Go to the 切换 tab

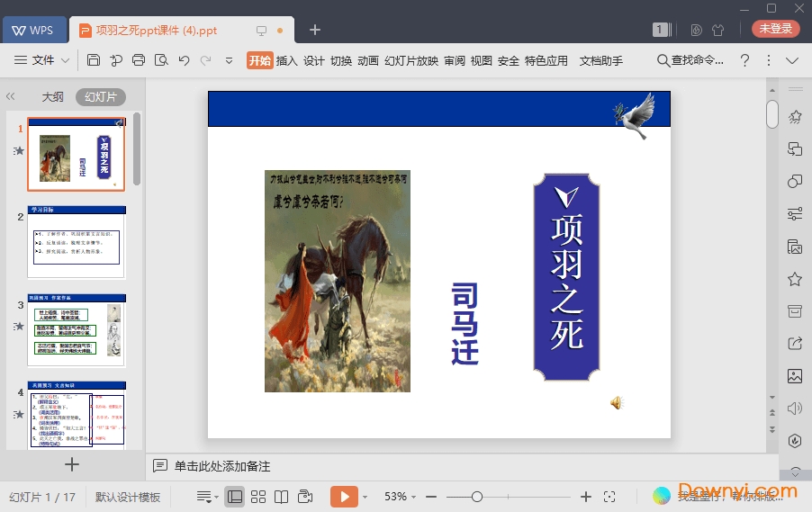(x=341, y=60)
